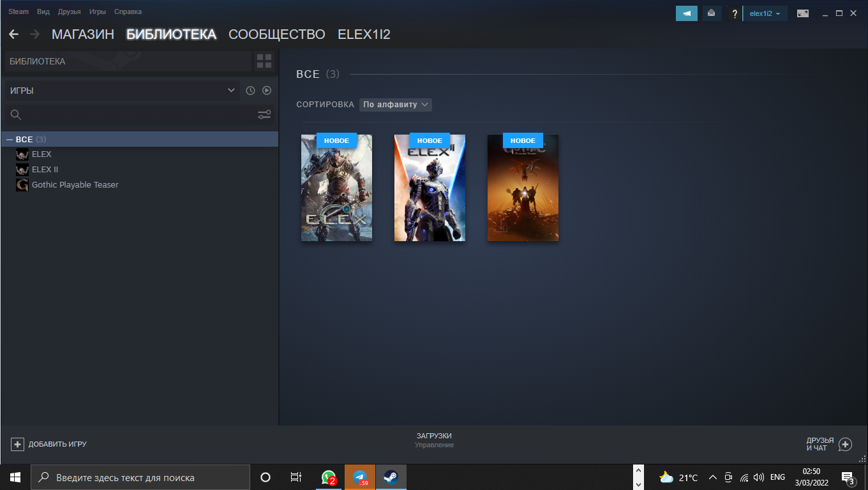Expand the ИГРЫ filter dropdown
Screen dimensions: 868x490
pyautogui.click(x=123, y=91)
